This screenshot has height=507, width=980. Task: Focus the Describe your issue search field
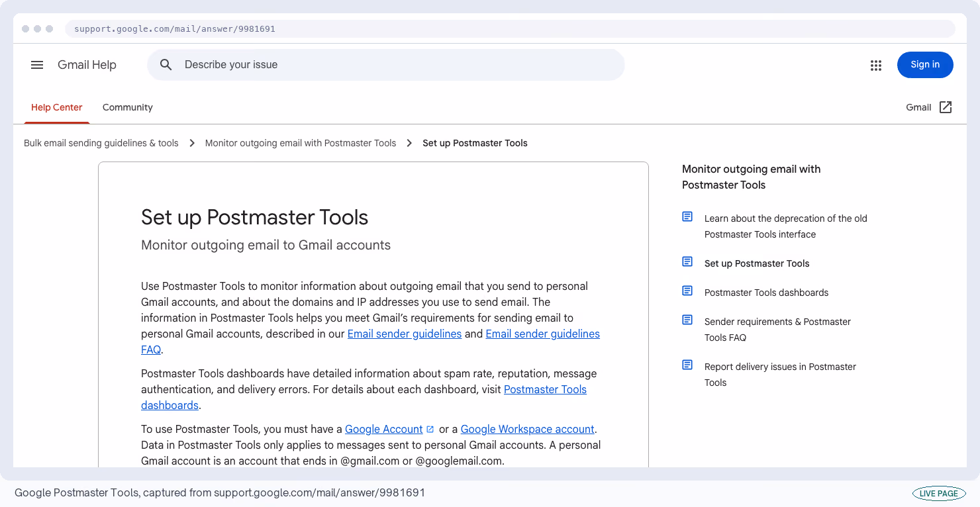click(x=386, y=65)
